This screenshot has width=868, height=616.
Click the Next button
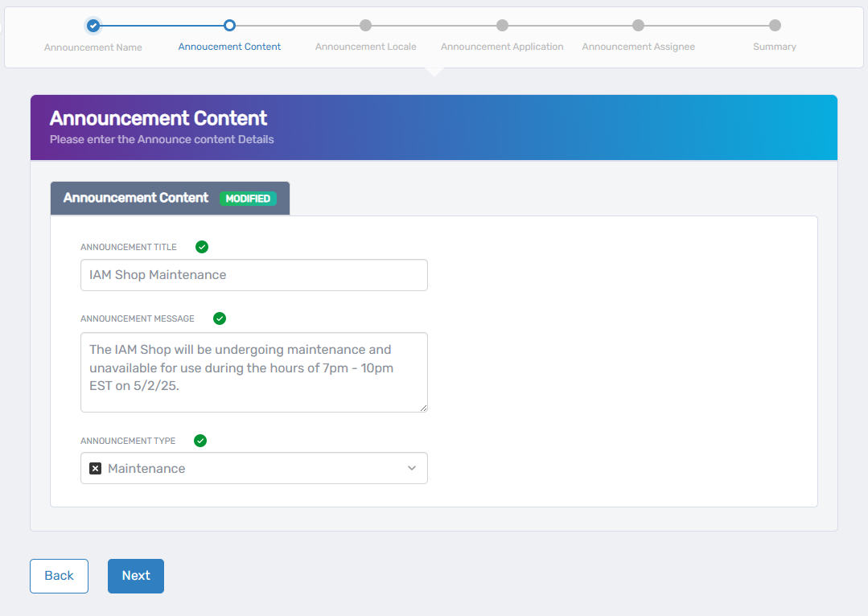136,576
